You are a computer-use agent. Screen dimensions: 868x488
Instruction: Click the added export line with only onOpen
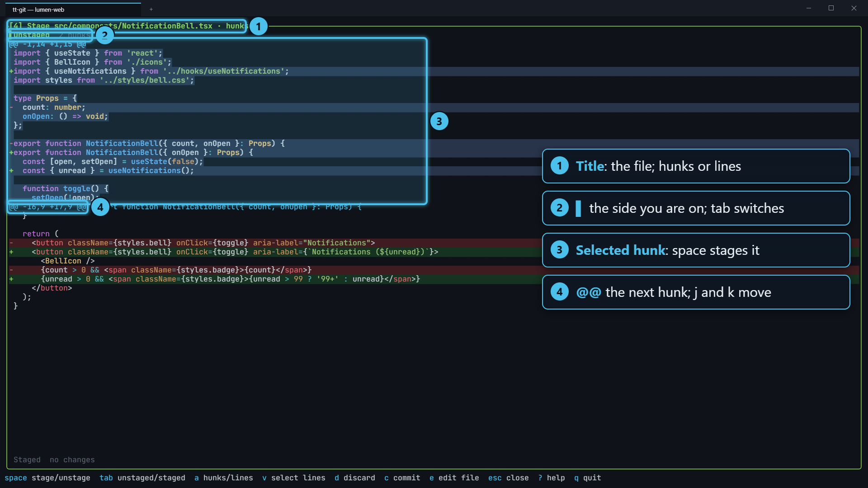tap(131, 152)
